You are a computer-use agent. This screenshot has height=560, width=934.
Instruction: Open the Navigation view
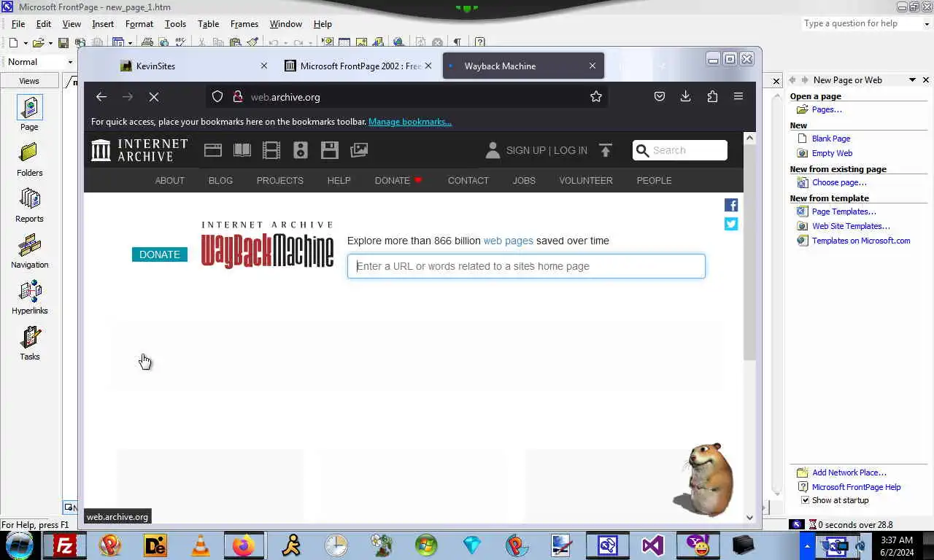point(29,251)
